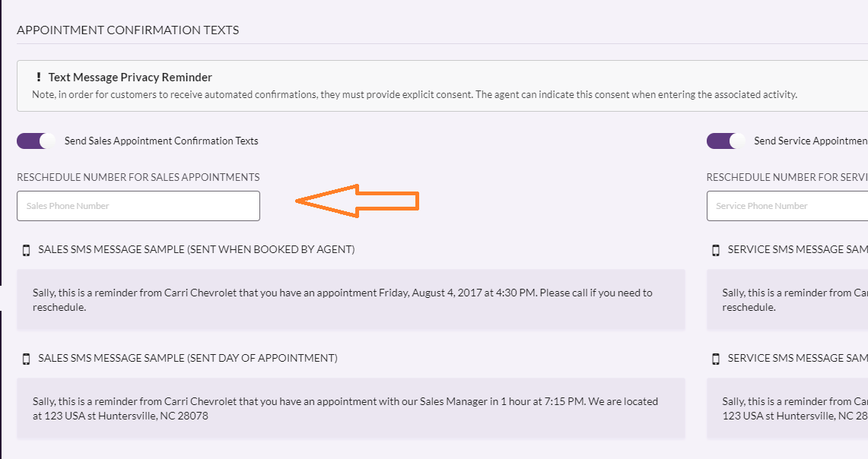Click the first Service SMS sample message box

tap(787, 299)
